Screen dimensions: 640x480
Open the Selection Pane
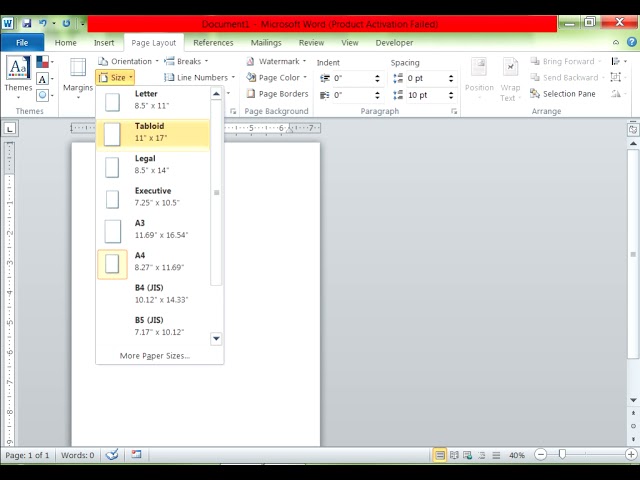coord(563,94)
